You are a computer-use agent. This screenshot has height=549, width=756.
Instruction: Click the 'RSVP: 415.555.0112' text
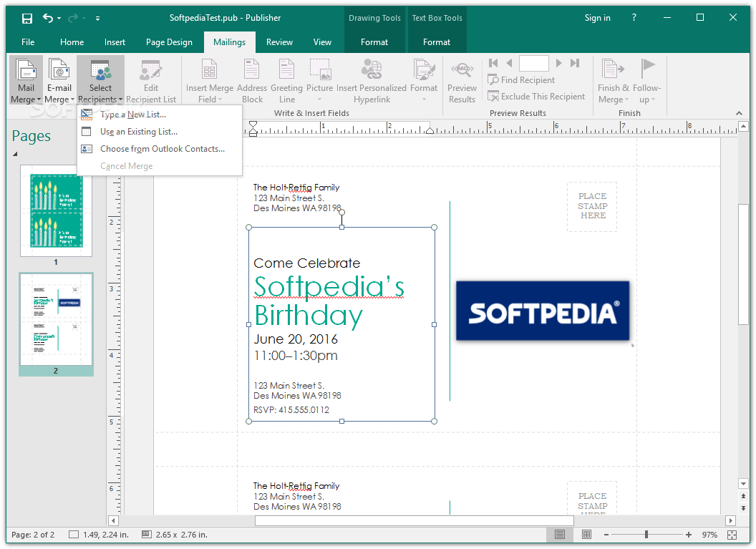[291, 409]
